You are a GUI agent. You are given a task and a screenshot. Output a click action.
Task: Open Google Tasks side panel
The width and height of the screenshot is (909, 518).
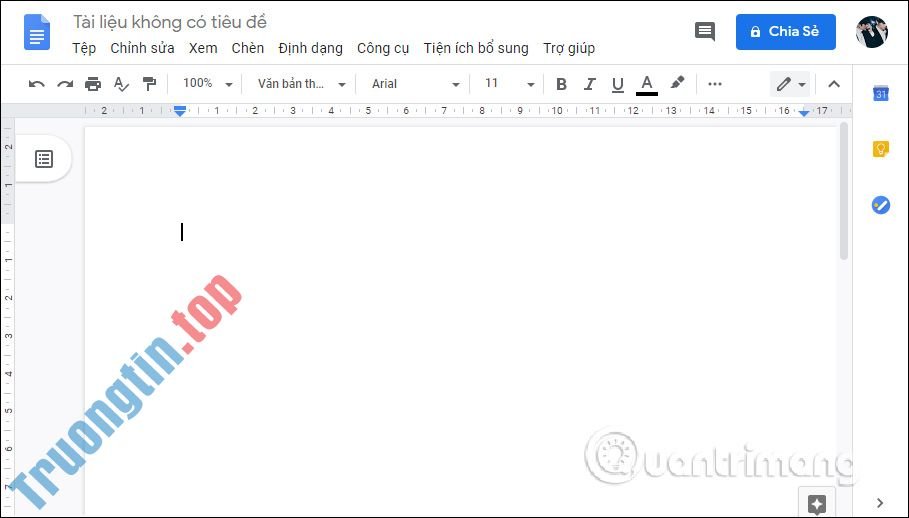[x=881, y=205]
